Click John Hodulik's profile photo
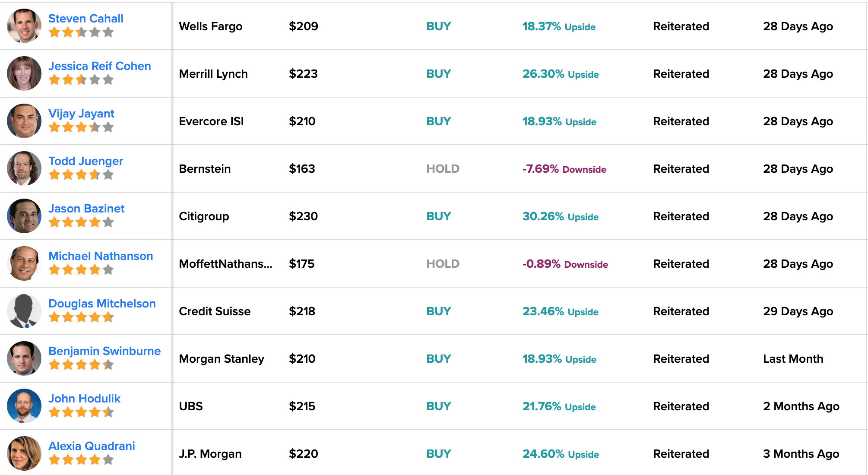The width and height of the screenshot is (868, 475). 24,406
